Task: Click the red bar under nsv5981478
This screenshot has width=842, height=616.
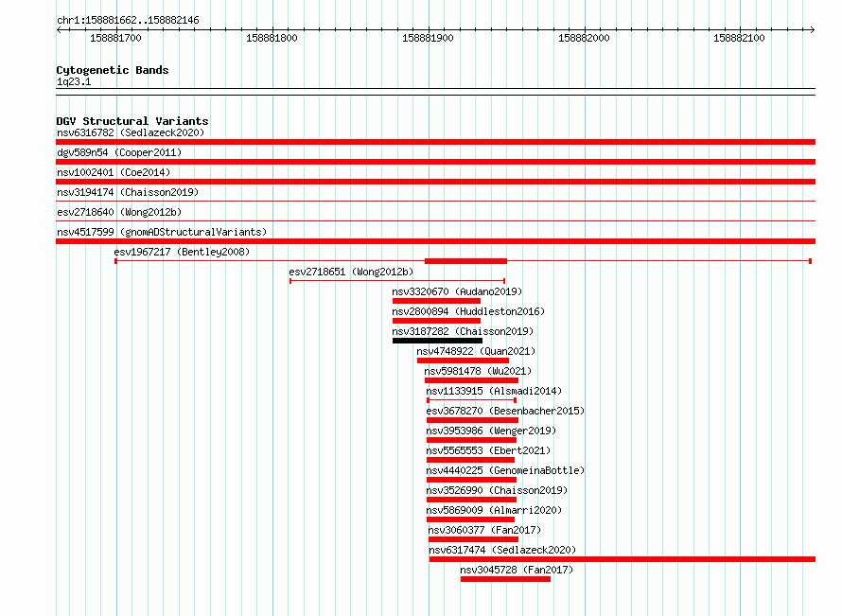Action: [471, 380]
